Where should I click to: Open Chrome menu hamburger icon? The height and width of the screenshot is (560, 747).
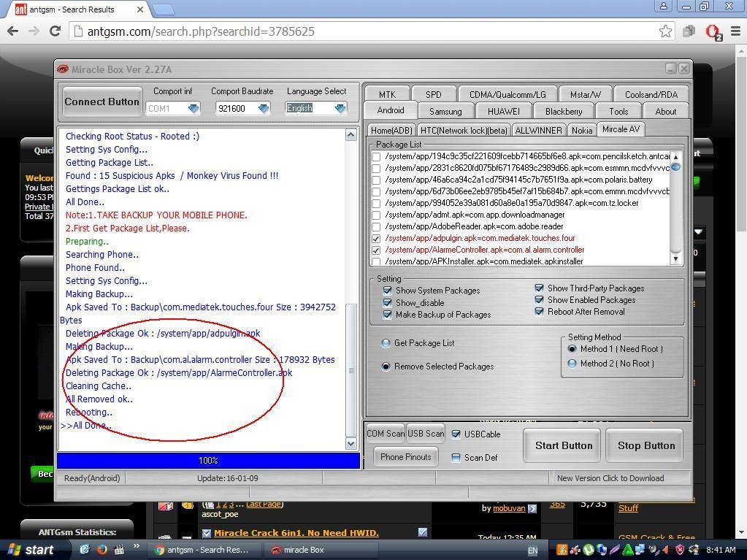[735, 31]
